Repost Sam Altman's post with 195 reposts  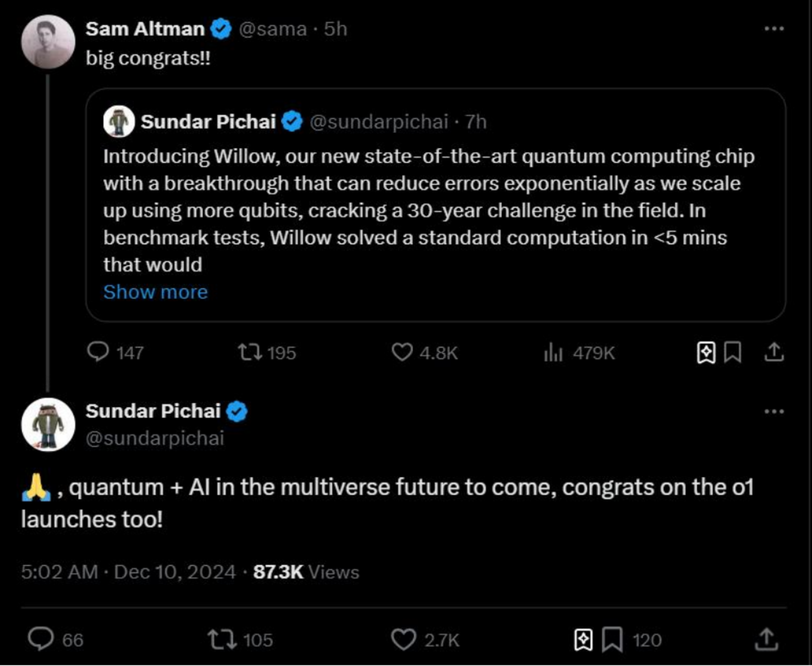(x=249, y=352)
